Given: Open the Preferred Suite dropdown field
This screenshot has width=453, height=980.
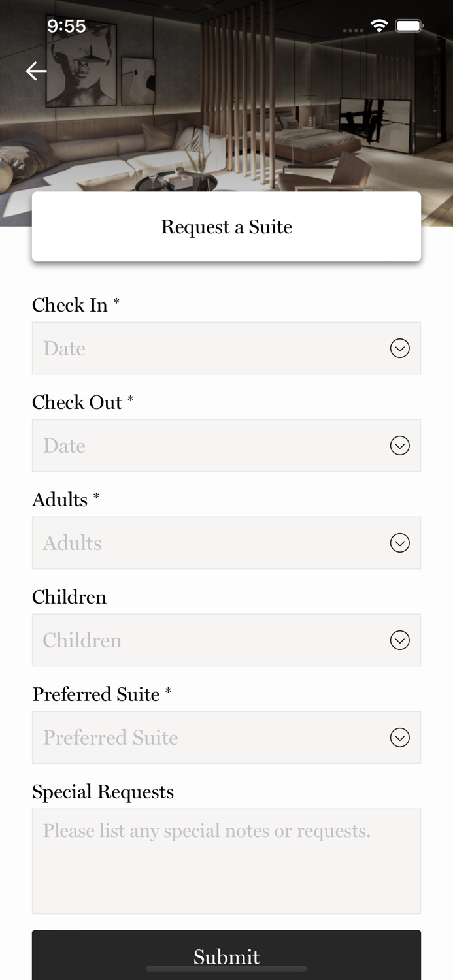Looking at the screenshot, I should [x=209, y=738].
